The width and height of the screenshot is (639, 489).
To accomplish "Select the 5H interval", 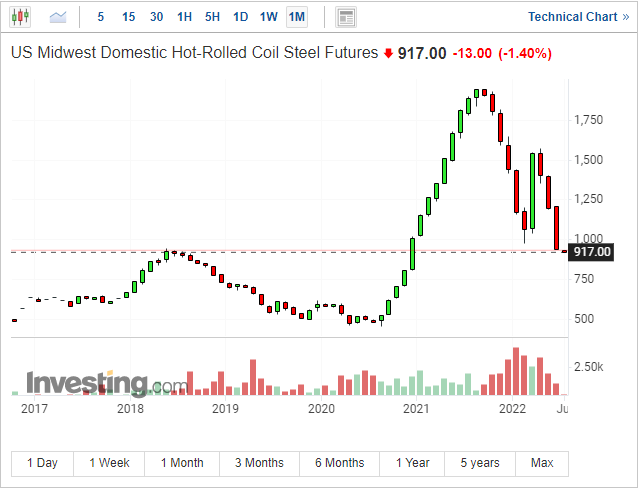I will 212,17.
